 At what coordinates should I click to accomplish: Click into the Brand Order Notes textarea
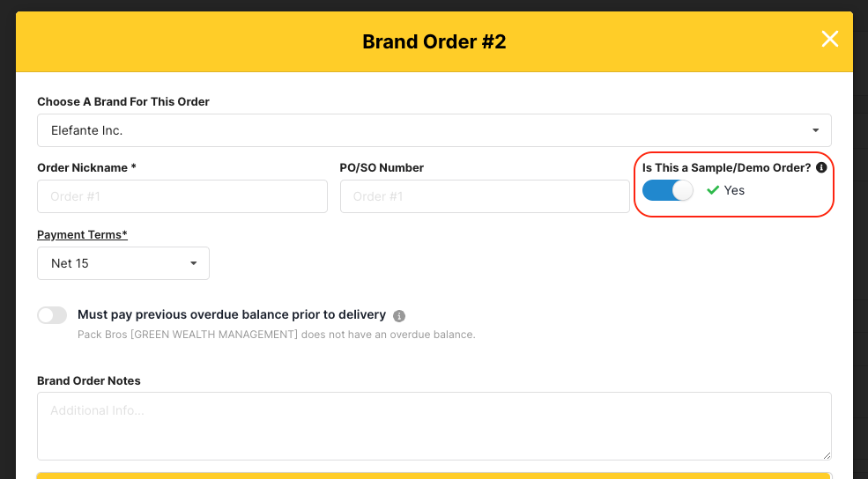coord(434,425)
